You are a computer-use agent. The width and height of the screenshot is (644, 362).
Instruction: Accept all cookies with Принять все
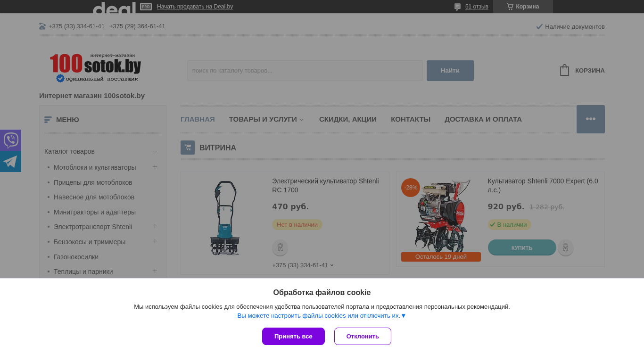(293, 336)
